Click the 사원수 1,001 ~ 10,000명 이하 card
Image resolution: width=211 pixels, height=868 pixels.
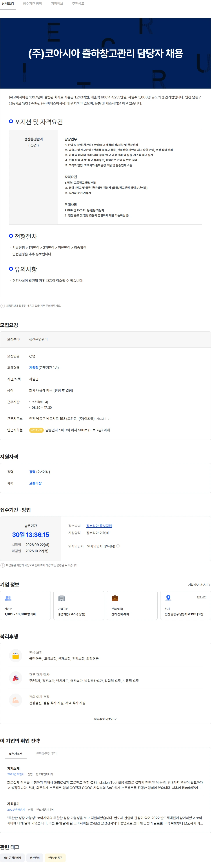point(25,605)
